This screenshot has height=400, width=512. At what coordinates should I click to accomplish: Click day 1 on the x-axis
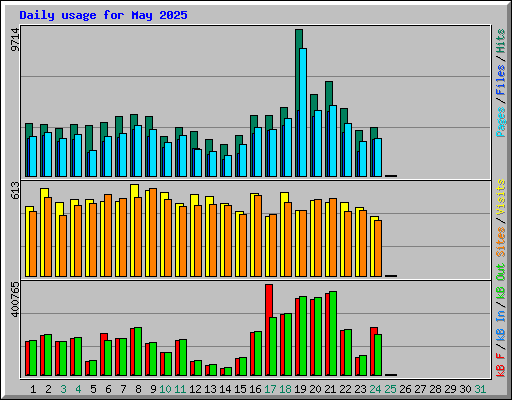33,389
